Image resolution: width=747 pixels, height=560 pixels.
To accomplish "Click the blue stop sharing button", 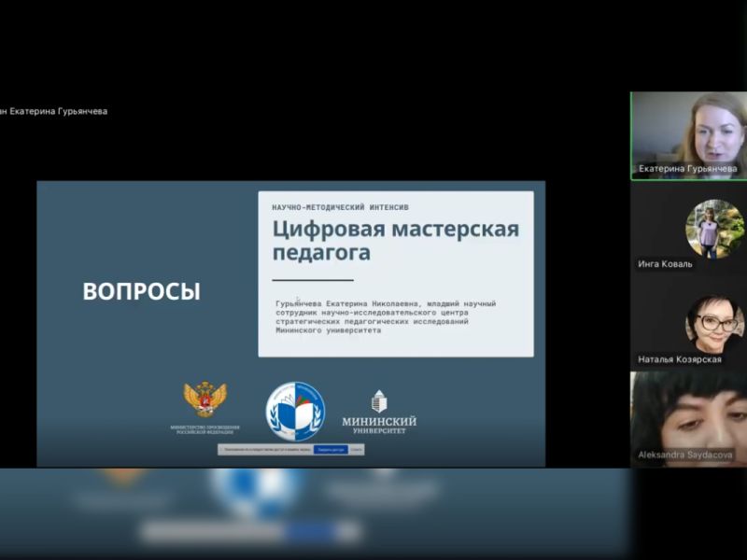I will pos(331,450).
